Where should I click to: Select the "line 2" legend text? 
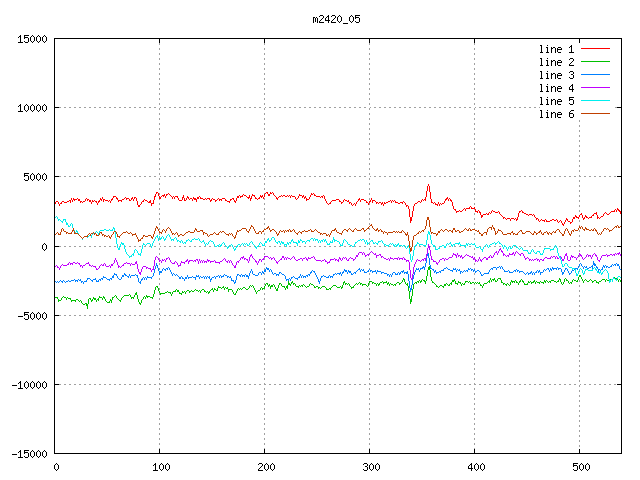click(556, 62)
